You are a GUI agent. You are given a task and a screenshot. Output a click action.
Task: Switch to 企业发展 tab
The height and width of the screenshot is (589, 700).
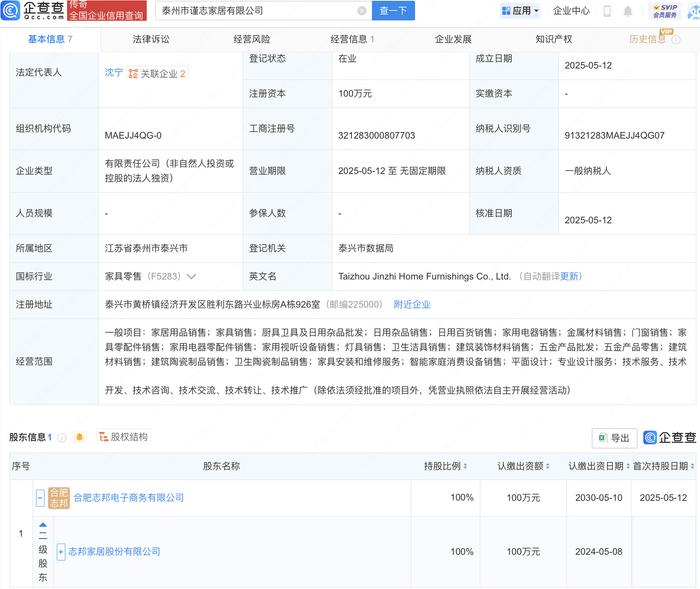pos(453,39)
